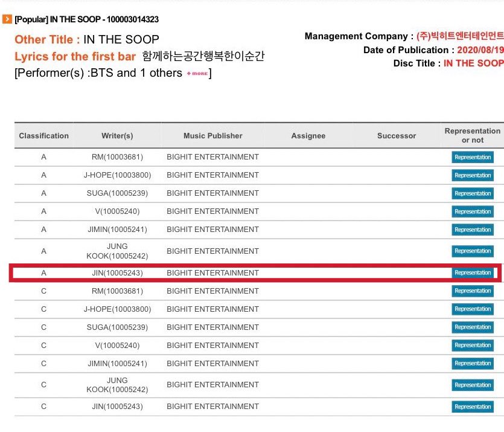Click writer J-HOPE(10003800) in classification A row
Screen dimensions: 504x432
117,175
